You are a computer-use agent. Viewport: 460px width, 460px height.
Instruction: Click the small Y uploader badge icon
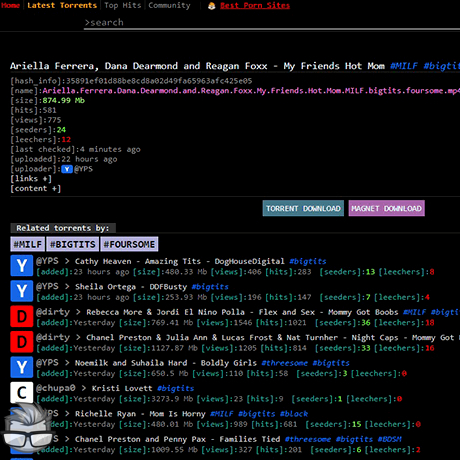[x=67, y=169]
